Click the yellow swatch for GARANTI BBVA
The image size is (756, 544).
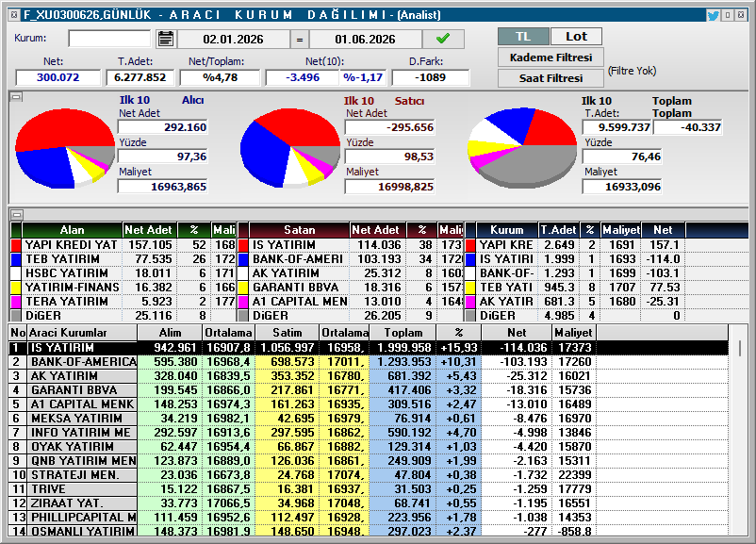pos(243,288)
